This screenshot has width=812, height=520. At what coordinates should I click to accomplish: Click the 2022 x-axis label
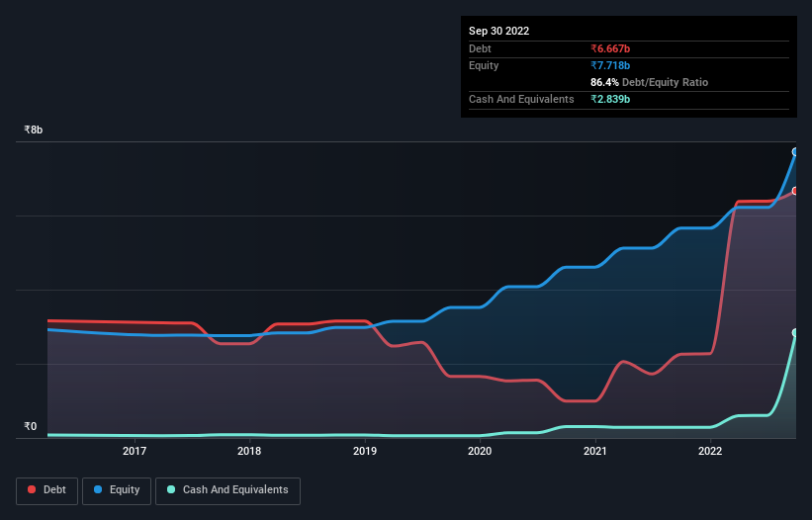[x=710, y=451]
